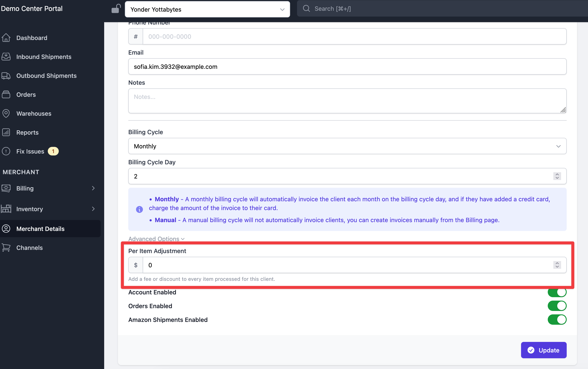Click the Reports chart icon
Viewport: 588px width, 369px height.
point(6,132)
